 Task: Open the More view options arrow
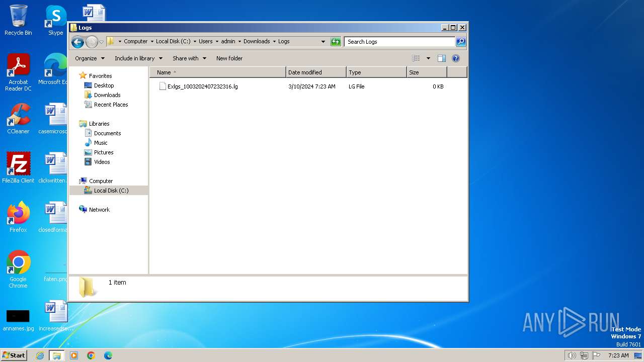[428, 58]
